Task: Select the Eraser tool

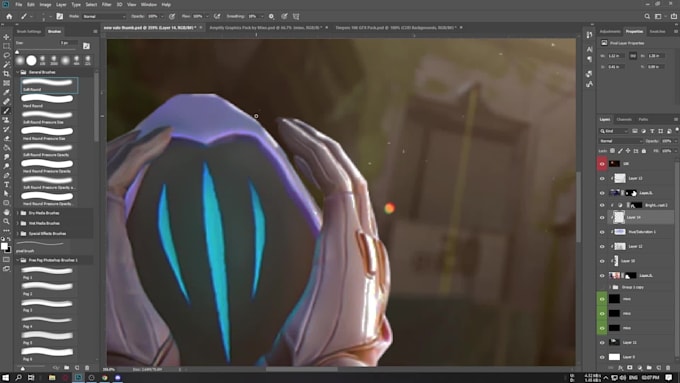Action: click(x=6, y=138)
